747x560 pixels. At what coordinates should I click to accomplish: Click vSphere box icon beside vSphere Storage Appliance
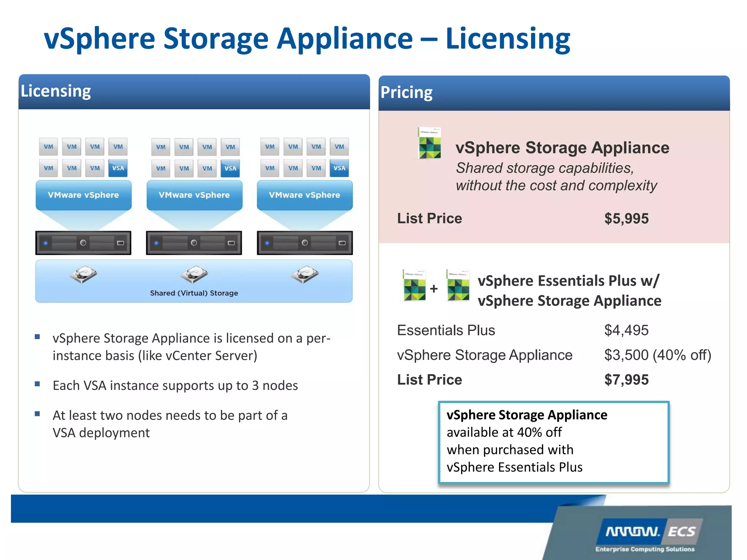point(429,143)
